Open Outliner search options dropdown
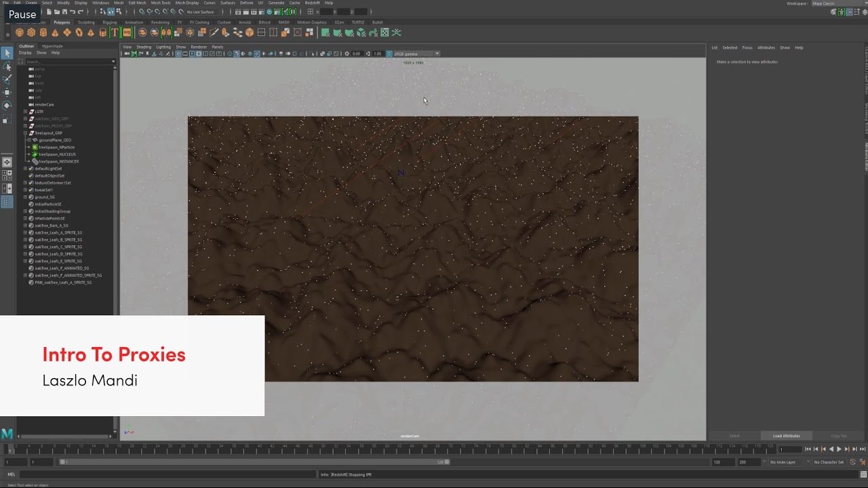 point(113,62)
